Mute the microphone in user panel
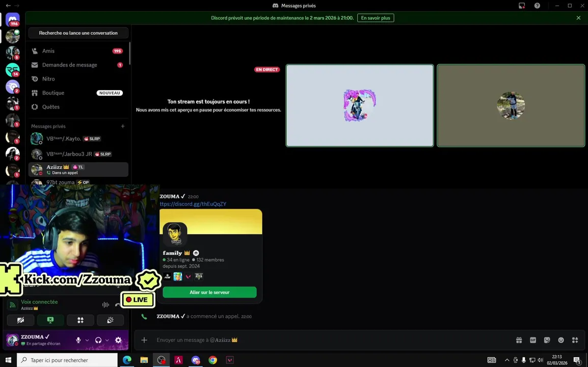The image size is (588, 367). tap(78, 340)
